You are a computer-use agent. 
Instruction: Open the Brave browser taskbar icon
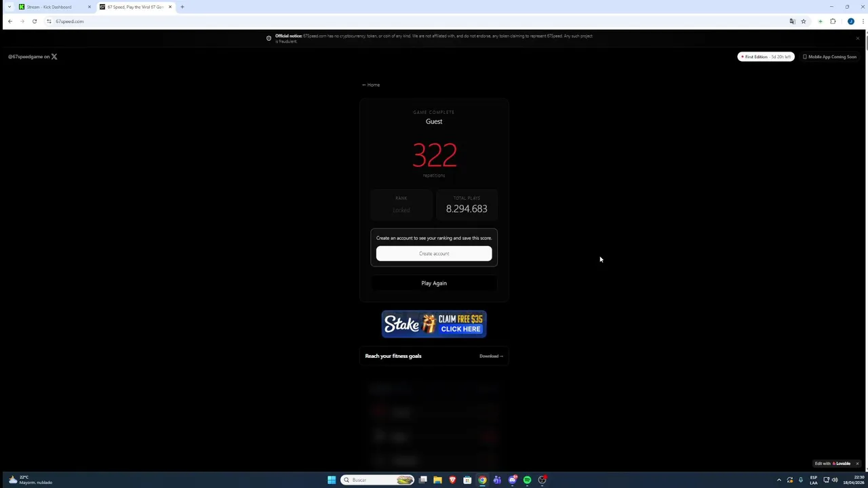tap(452, 480)
